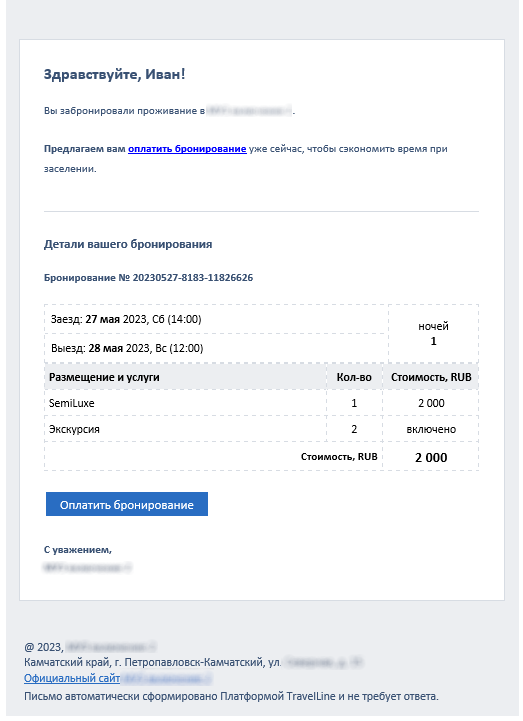Click the greeting Здравствуйте, Иван! heading
The width and height of the screenshot is (523, 721).
pyautogui.click(x=115, y=74)
